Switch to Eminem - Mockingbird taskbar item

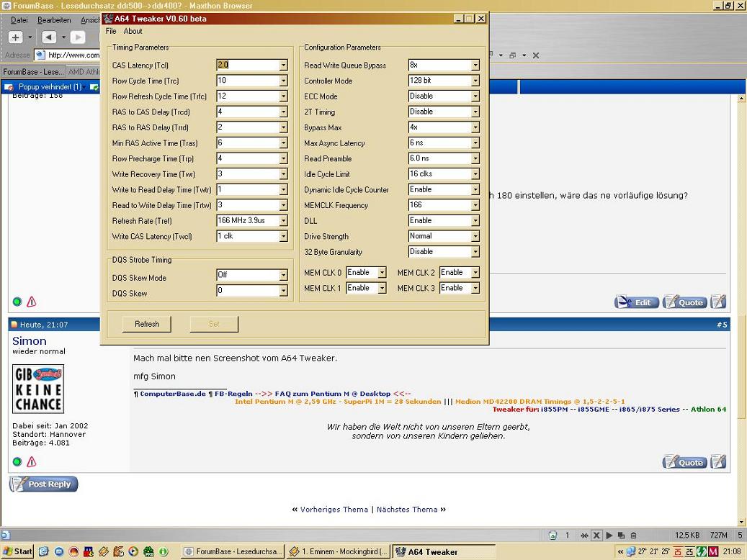[339, 551]
